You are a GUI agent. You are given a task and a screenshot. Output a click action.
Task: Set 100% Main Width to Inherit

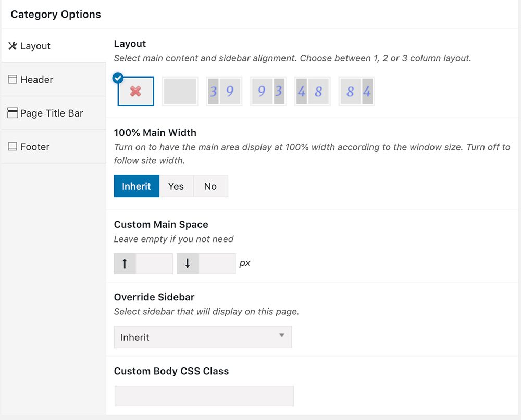137,186
